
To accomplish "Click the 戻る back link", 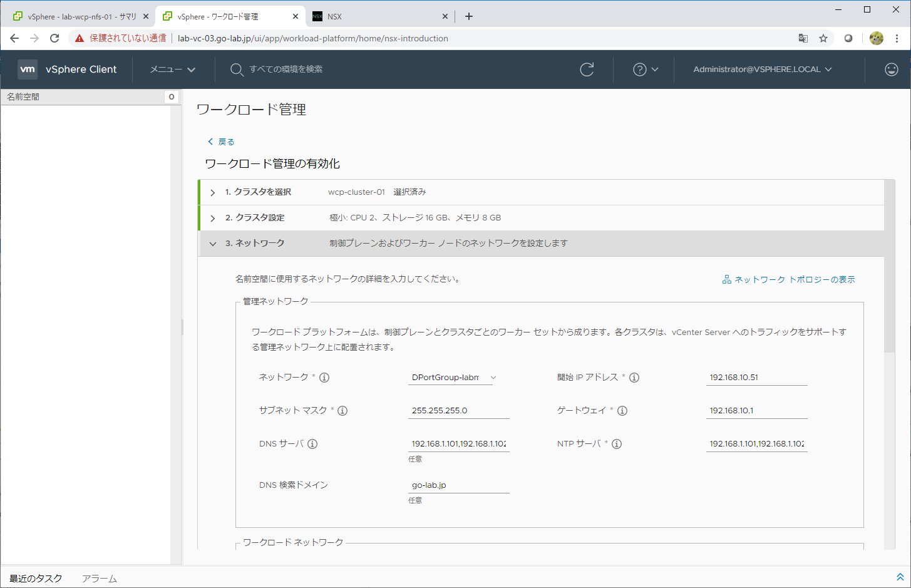I will (x=221, y=142).
